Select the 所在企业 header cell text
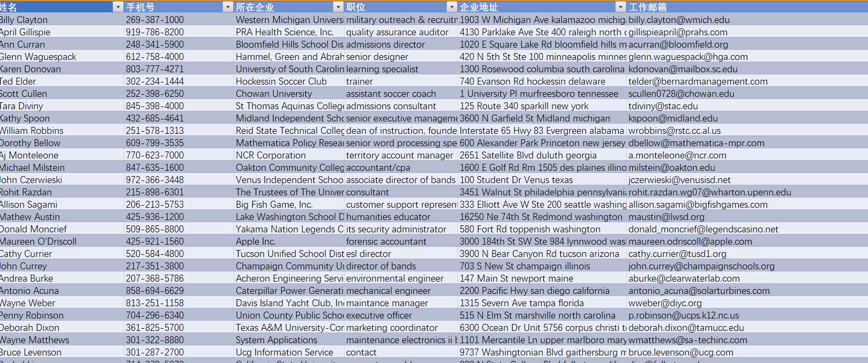The height and width of the screenshot is (363, 868). coord(255,7)
